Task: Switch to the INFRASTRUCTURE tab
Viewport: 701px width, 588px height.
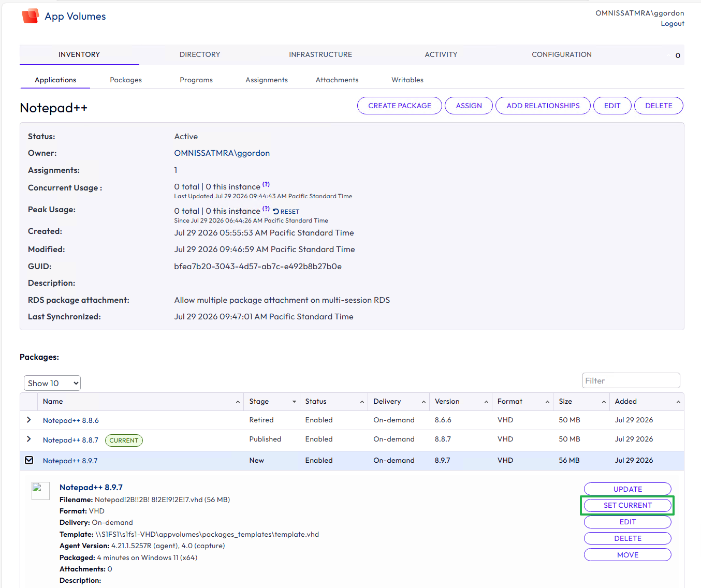Action: pos(320,54)
